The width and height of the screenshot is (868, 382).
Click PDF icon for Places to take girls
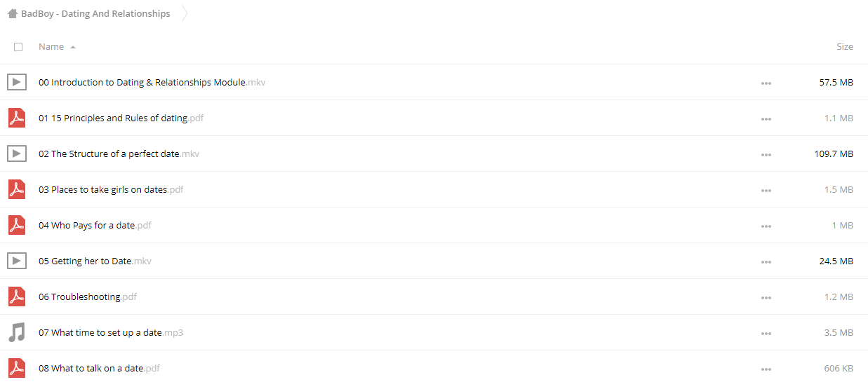click(x=17, y=189)
